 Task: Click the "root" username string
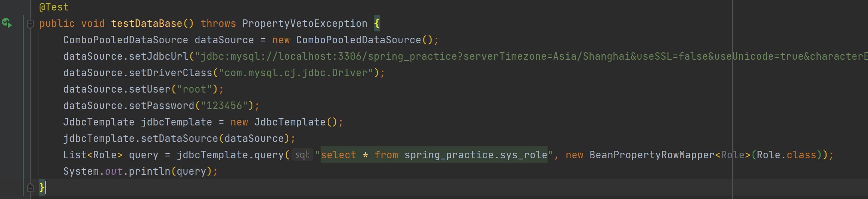(194, 89)
